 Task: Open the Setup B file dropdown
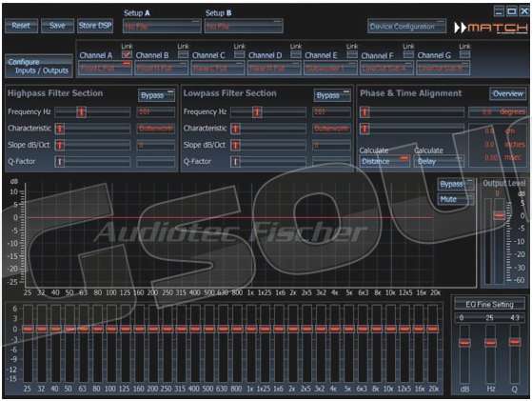click(x=244, y=27)
